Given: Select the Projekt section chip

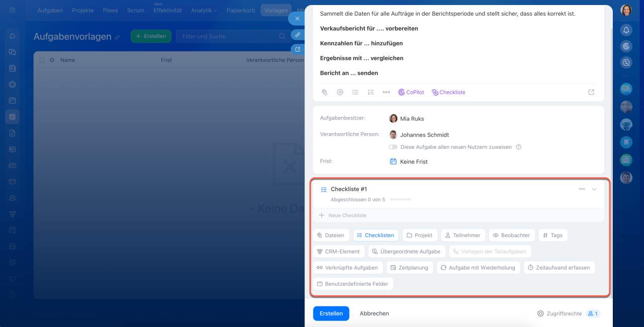Looking at the screenshot, I should tap(420, 235).
